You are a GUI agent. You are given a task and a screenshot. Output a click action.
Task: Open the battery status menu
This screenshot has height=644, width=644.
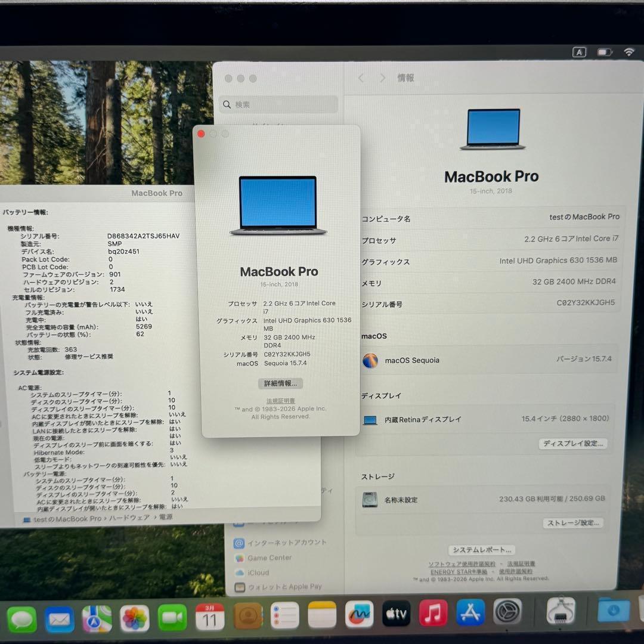click(x=604, y=52)
